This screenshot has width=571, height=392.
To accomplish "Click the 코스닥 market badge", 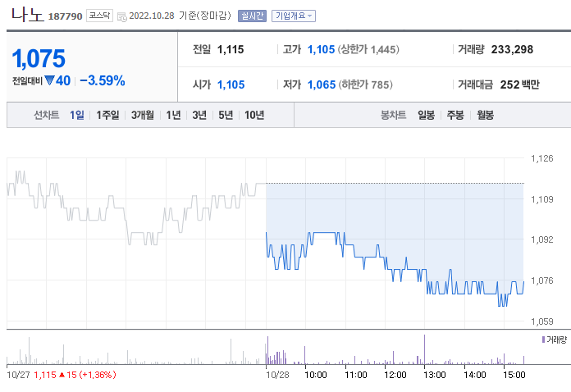I will point(99,16).
